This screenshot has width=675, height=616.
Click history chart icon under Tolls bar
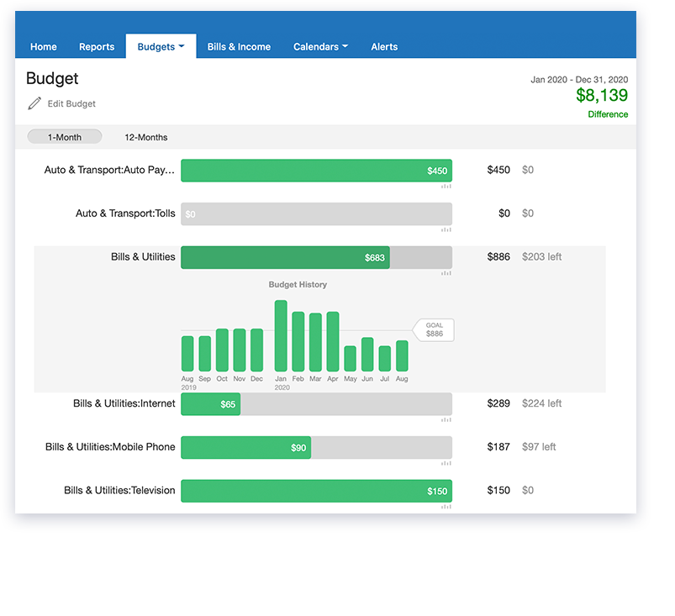446,229
